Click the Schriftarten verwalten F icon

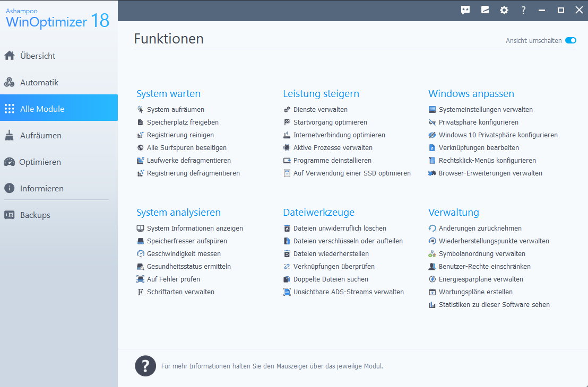pos(141,292)
